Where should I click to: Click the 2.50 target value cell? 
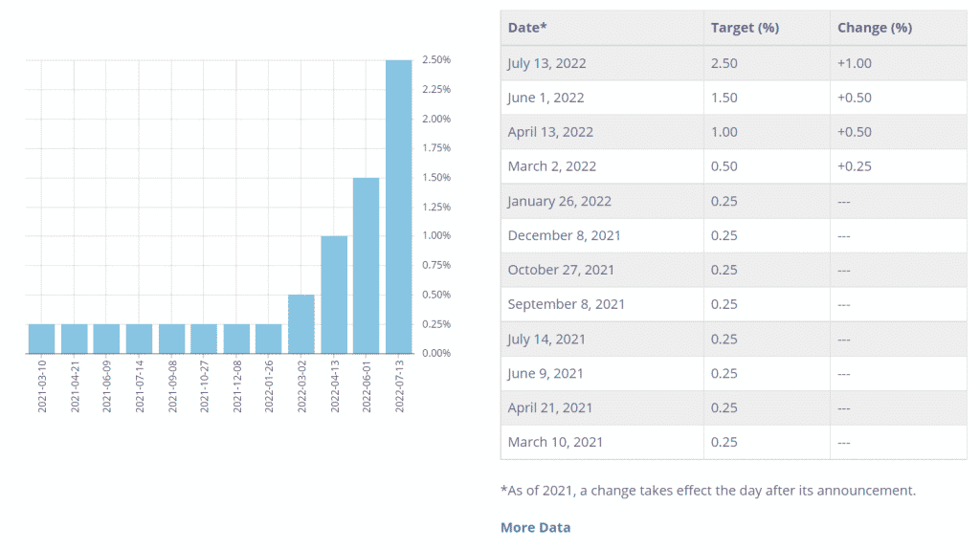pyautogui.click(x=724, y=63)
